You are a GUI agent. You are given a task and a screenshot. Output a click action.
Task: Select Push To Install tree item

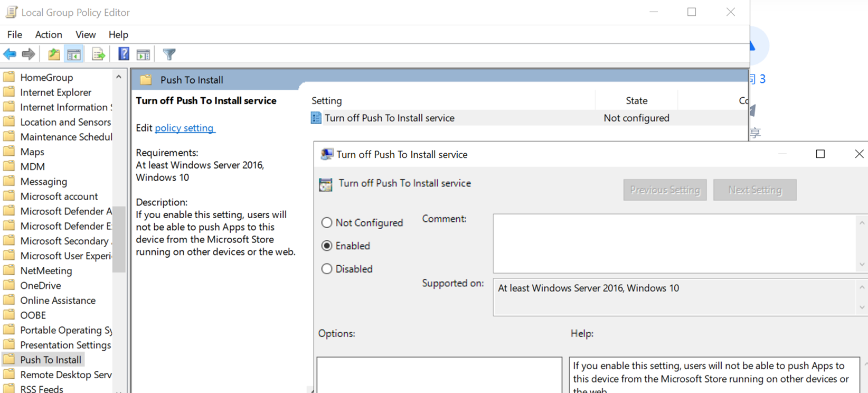pos(51,360)
